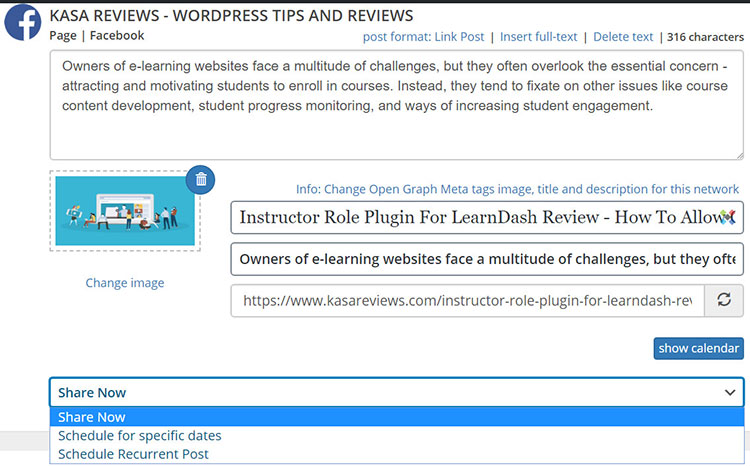Choose 'Share Now' option in list
This screenshot has width=750, height=466.
pyautogui.click(x=397, y=417)
